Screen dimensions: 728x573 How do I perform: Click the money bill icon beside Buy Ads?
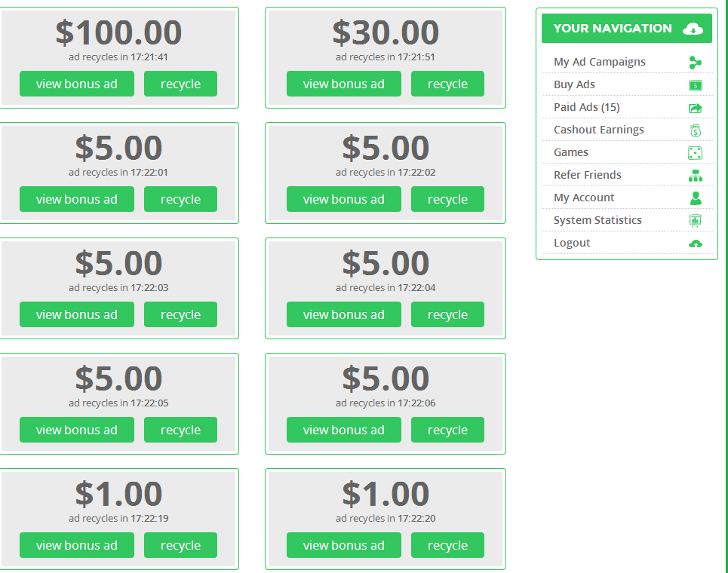coord(695,85)
